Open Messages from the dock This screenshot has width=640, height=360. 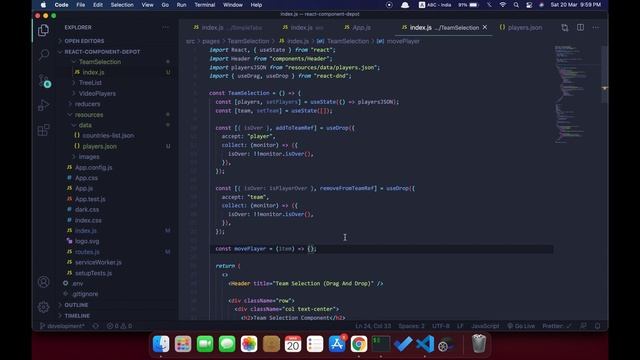(227, 344)
